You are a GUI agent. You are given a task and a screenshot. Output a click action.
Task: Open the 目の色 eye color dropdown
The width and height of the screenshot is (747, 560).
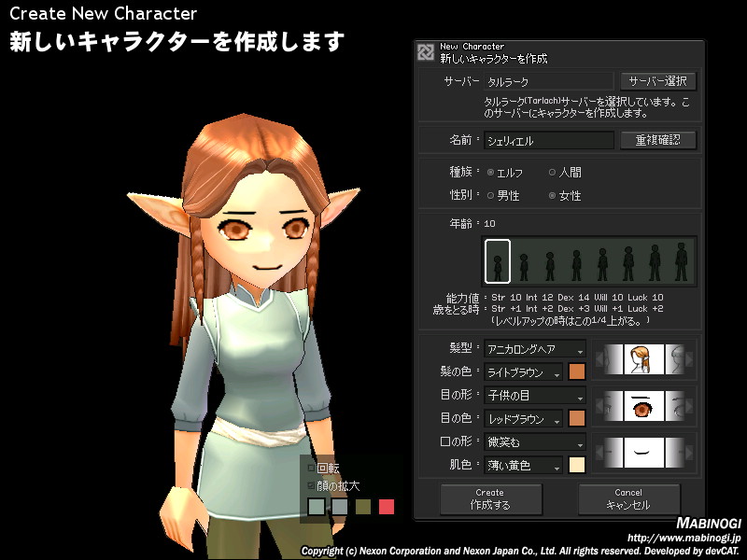pyautogui.click(x=523, y=418)
